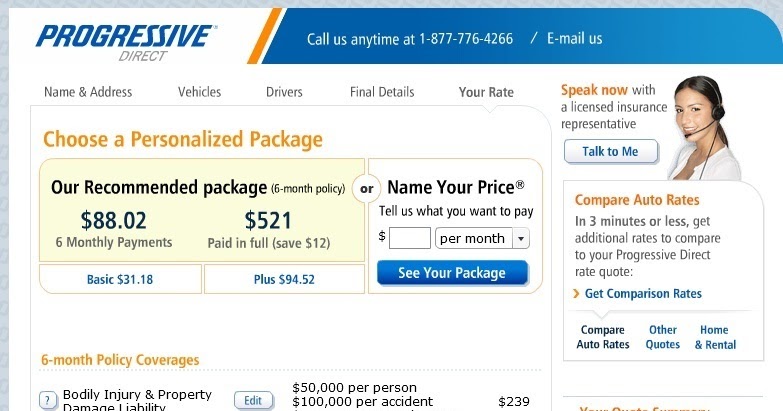The height and width of the screenshot is (411, 783).
Task: Click the See Your Package button
Action: pos(452,273)
